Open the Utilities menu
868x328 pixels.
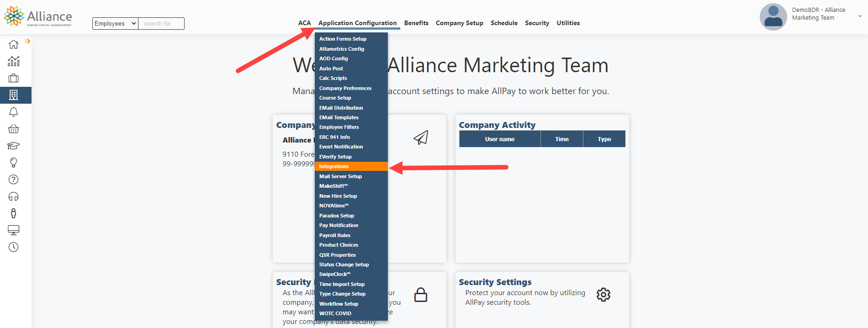pos(568,23)
